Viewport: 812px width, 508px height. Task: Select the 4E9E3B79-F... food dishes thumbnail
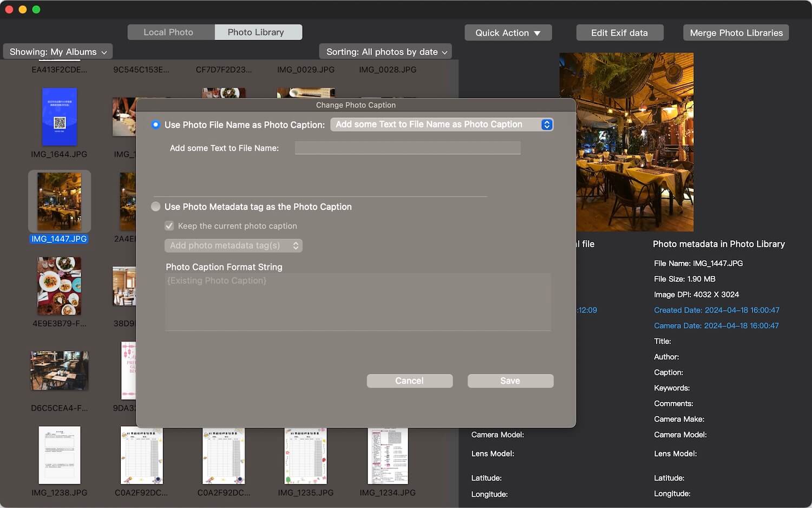click(x=59, y=286)
